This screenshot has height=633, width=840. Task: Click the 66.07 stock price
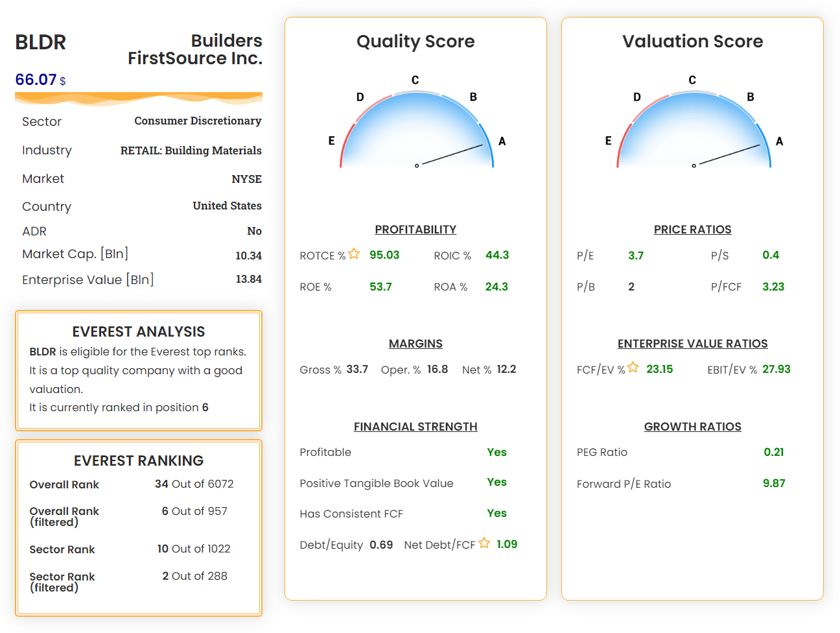pos(36,80)
